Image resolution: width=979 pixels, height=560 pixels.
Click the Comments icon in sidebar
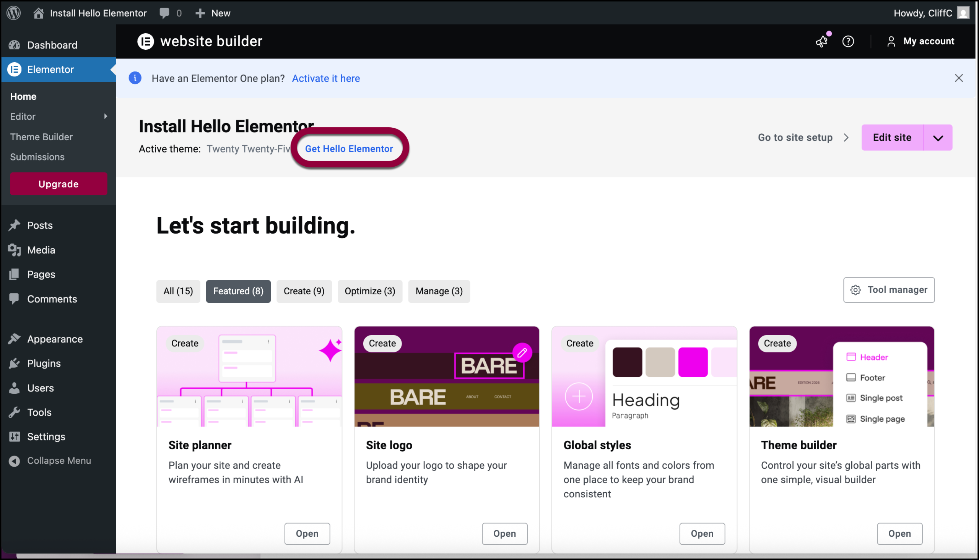[14, 299]
